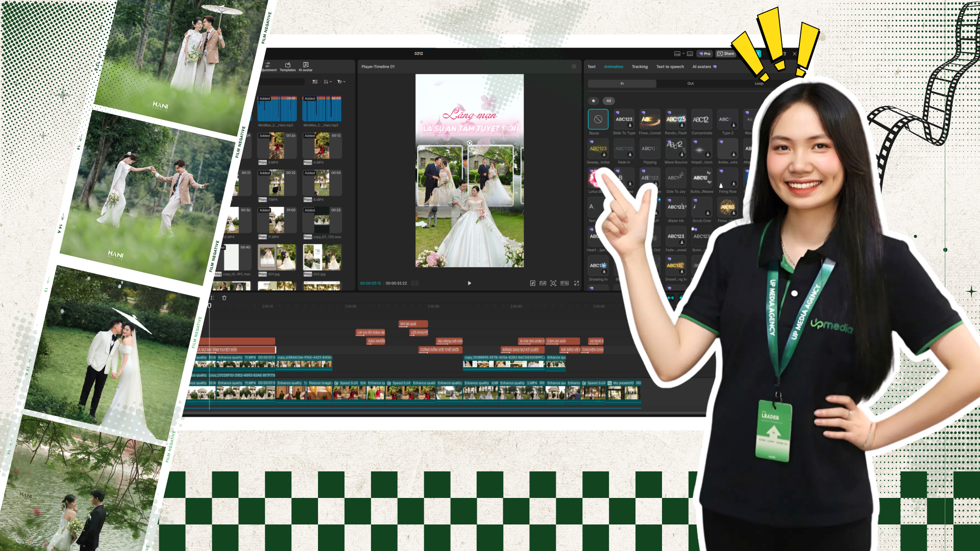Apply the Hopeful horizon animation
The width and height of the screenshot is (980, 551).
pyautogui.click(x=702, y=149)
